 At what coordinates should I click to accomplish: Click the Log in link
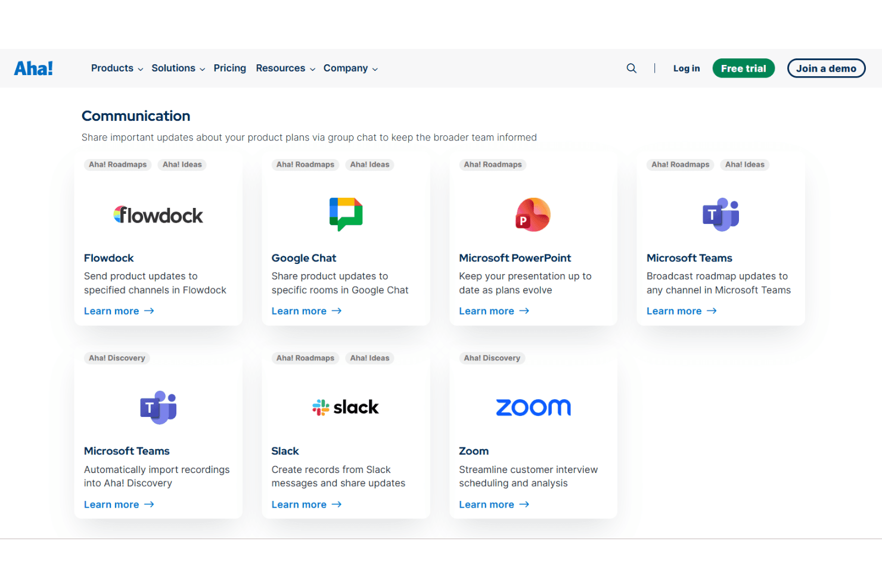click(687, 69)
